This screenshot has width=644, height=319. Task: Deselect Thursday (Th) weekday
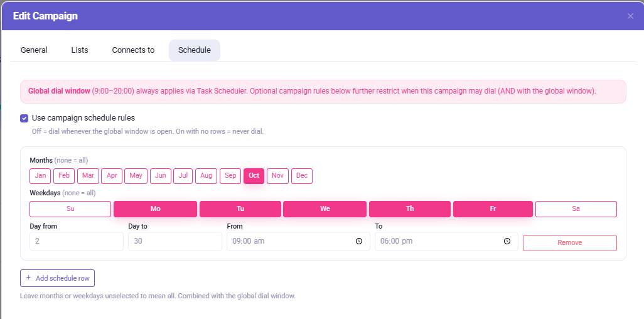coord(410,209)
